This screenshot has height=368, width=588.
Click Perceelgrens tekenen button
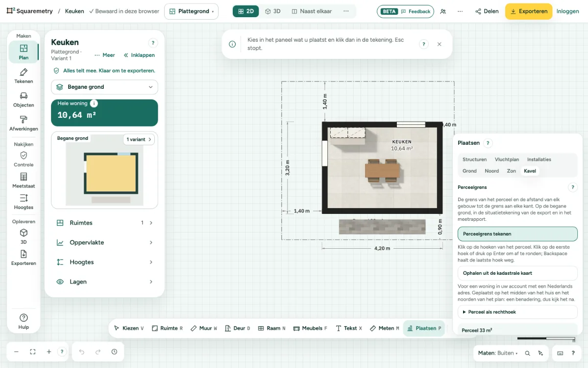[517, 234]
